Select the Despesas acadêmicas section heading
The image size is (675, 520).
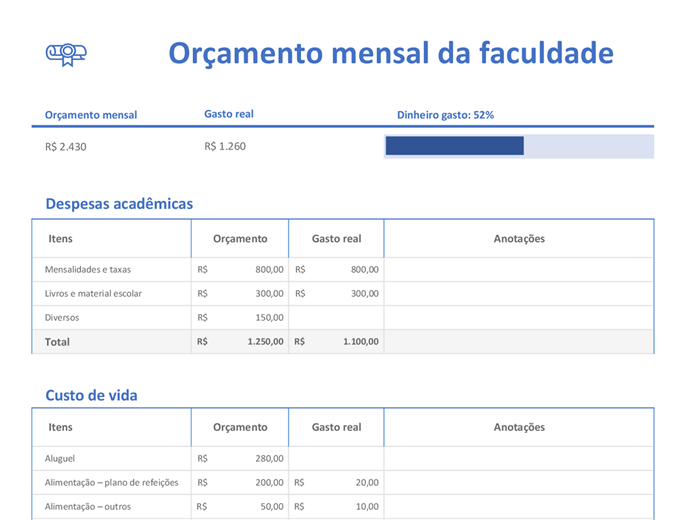(x=119, y=204)
